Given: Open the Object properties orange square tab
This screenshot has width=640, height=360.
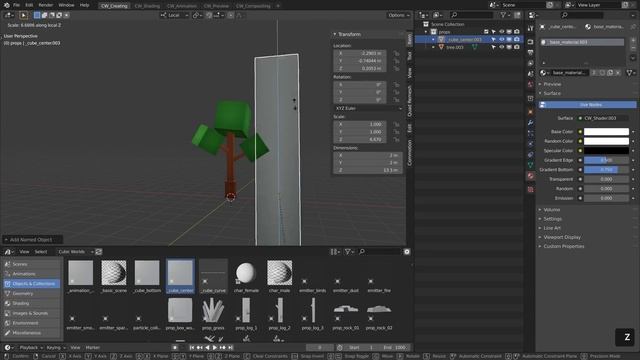Looking at the screenshot, I should (530, 112).
